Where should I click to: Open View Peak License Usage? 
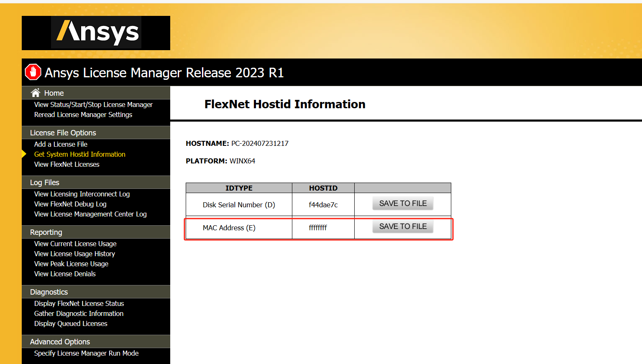pyautogui.click(x=71, y=264)
